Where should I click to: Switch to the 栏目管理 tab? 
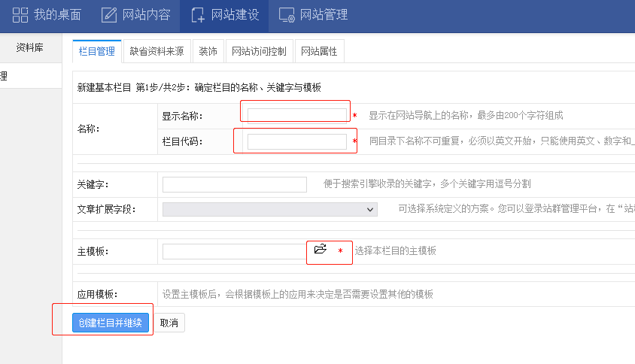97,51
